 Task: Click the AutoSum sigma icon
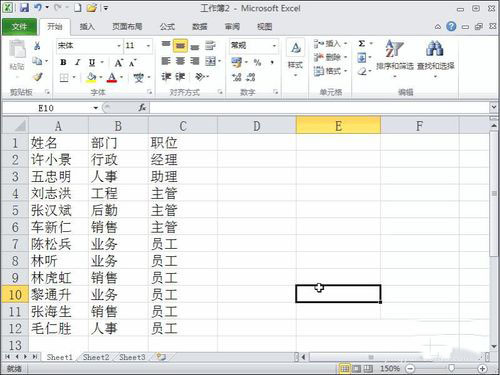tap(362, 44)
